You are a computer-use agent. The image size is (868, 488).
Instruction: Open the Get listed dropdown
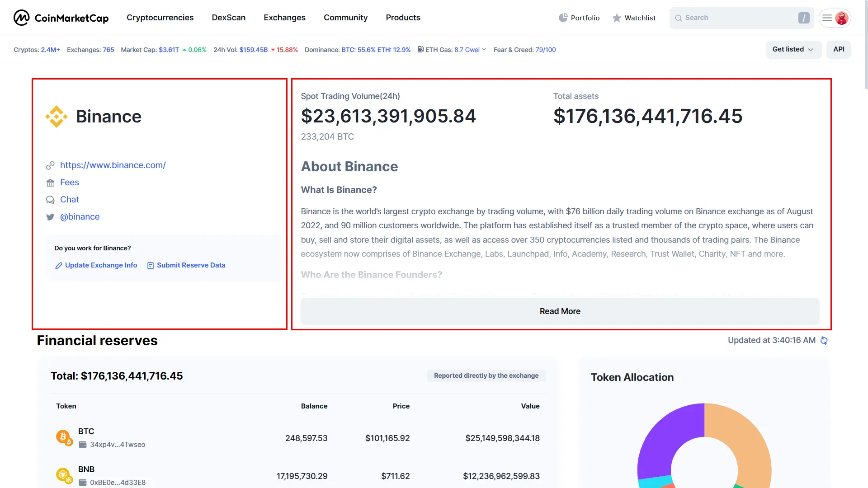[793, 49]
